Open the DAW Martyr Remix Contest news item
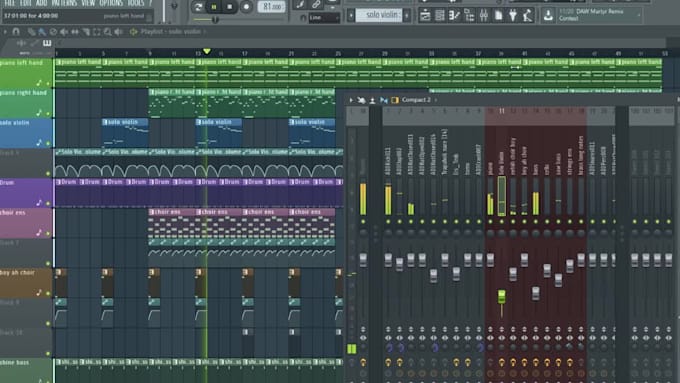Viewport: 680px width, 383px height. click(x=598, y=15)
